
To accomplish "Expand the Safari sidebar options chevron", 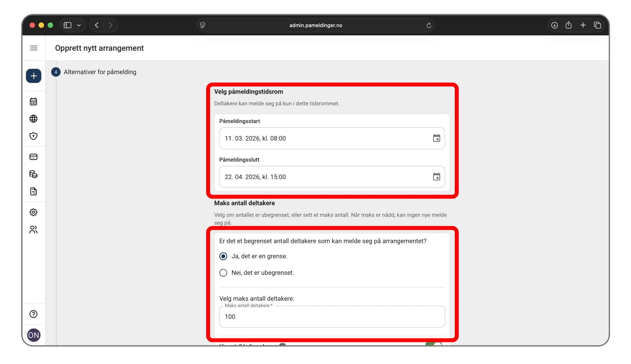I will (x=79, y=25).
